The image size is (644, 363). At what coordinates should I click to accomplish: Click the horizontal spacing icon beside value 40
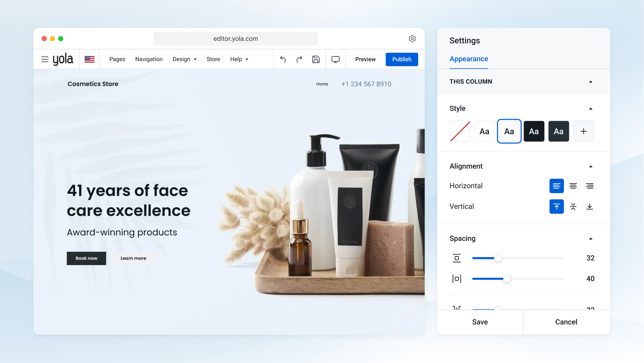(x=457, y=279)
